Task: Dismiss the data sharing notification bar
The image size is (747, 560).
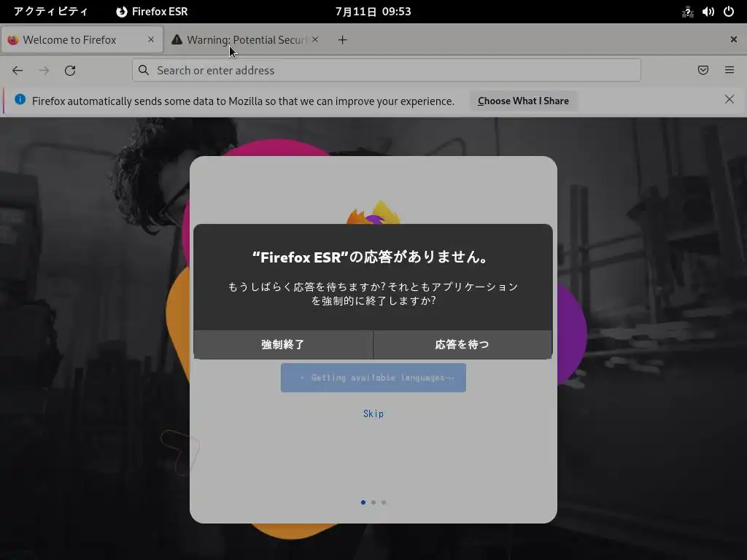Action: pos(729,99)
